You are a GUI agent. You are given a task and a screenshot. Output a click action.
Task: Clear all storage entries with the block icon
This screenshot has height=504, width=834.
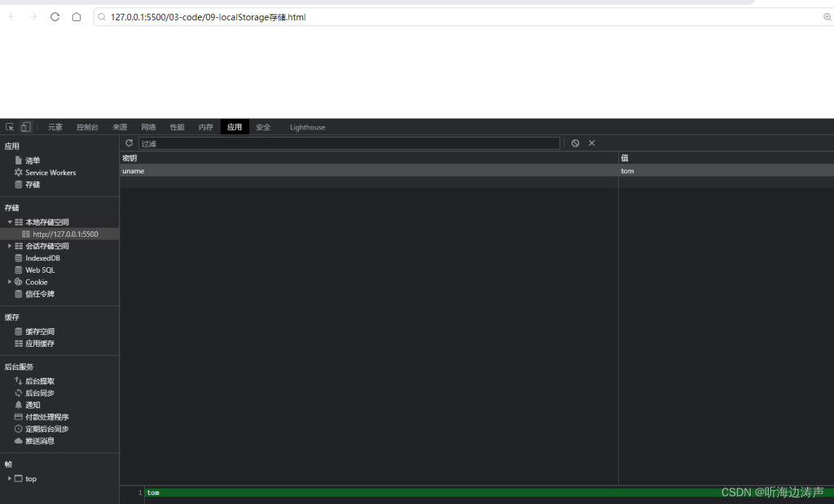coord(577,142)
